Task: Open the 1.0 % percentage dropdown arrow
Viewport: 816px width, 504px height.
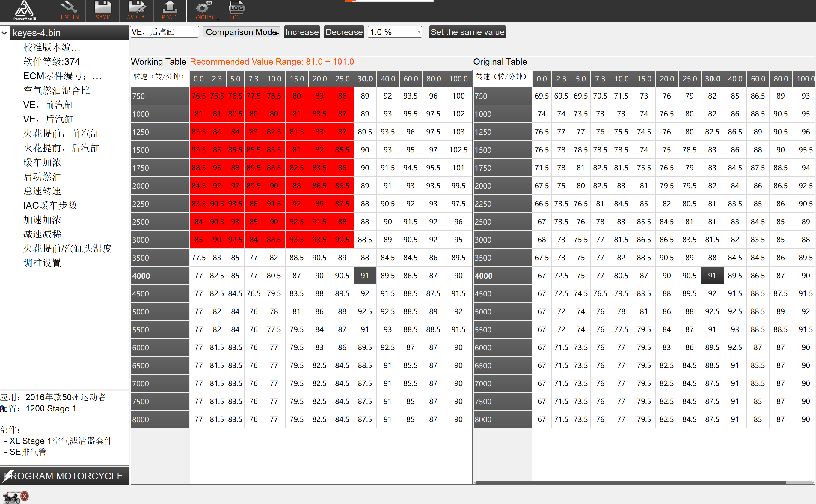Action: (x=419, y=32)
